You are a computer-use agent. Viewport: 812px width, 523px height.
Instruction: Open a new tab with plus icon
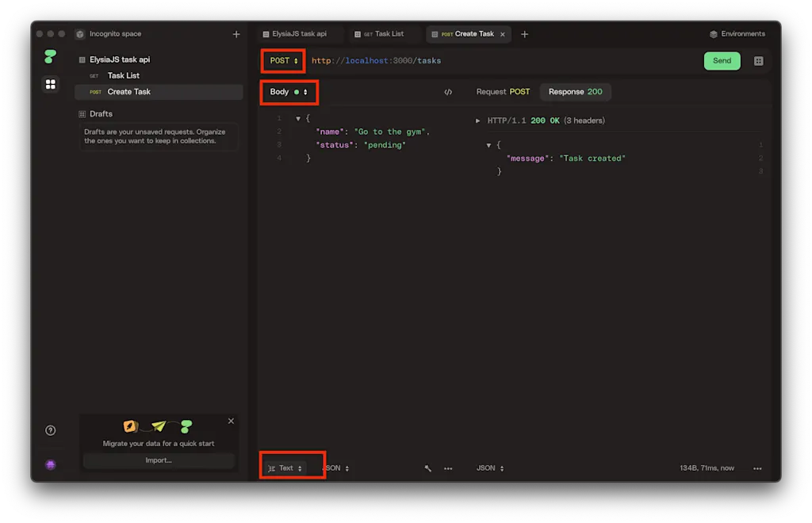[525, 34]
